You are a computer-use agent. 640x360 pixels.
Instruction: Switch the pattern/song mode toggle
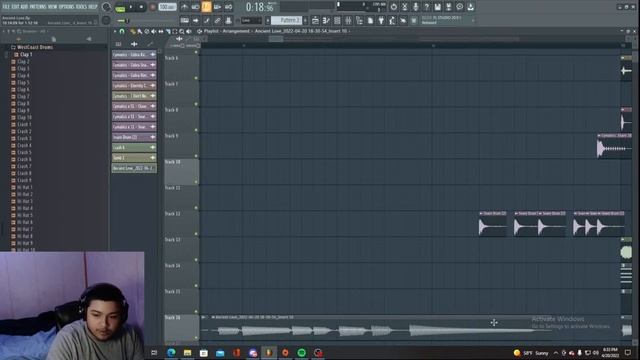pos(120,7)
